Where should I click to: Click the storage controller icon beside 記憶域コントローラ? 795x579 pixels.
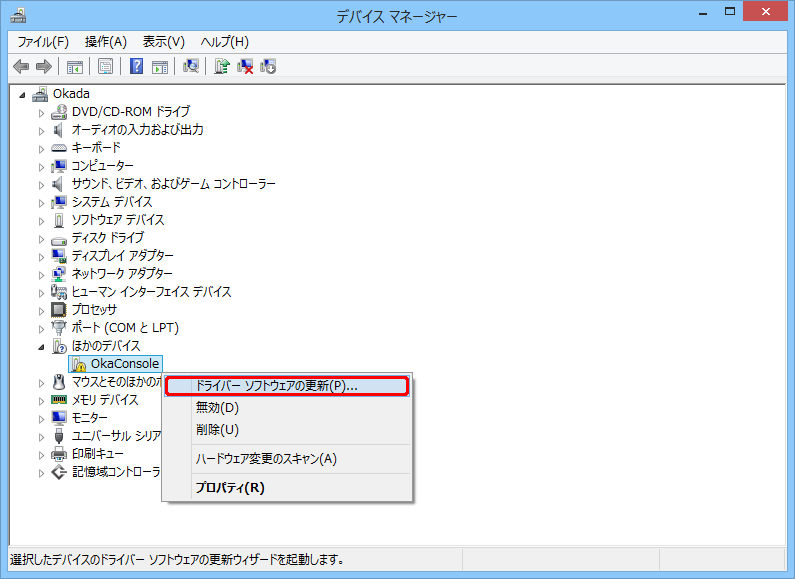click(59, 472)
